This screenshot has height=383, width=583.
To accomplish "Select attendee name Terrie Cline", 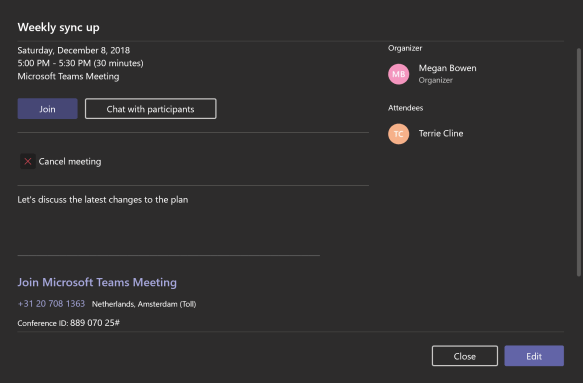I will pyautogui.click(x=441, y=133).
